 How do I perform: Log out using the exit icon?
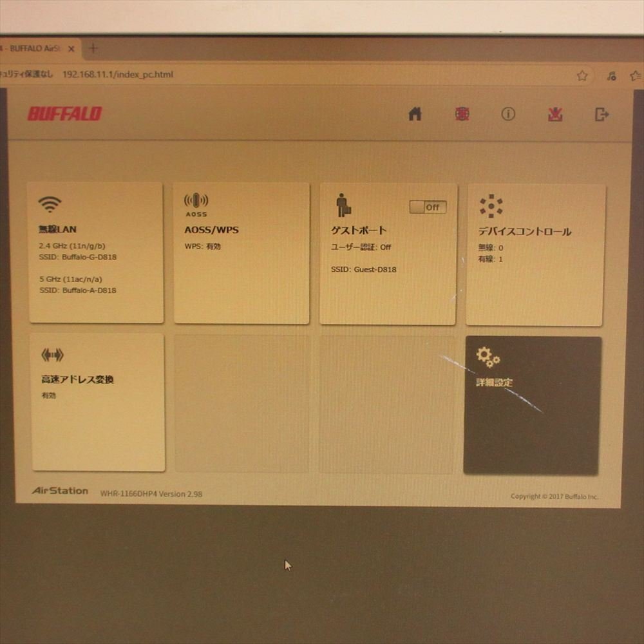tap(601, 114)
